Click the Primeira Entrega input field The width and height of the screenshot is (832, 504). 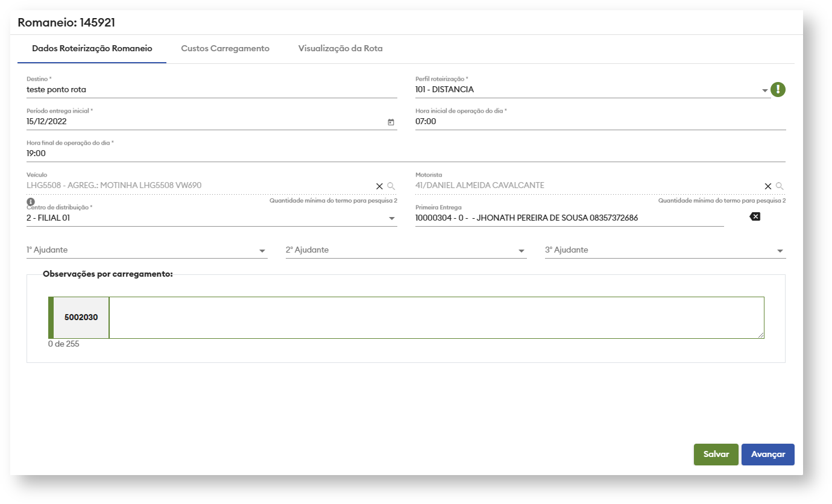coord(570,218)
